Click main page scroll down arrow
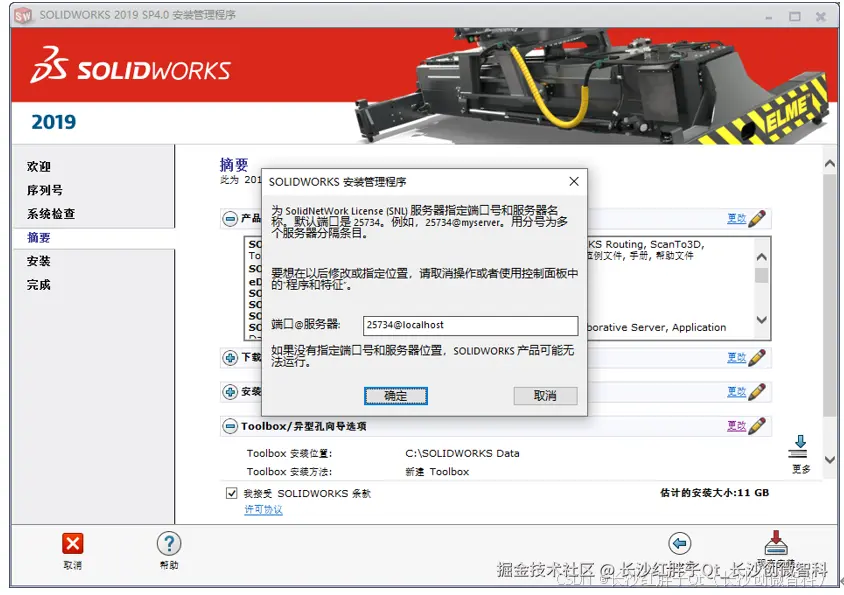 point(830,460)
